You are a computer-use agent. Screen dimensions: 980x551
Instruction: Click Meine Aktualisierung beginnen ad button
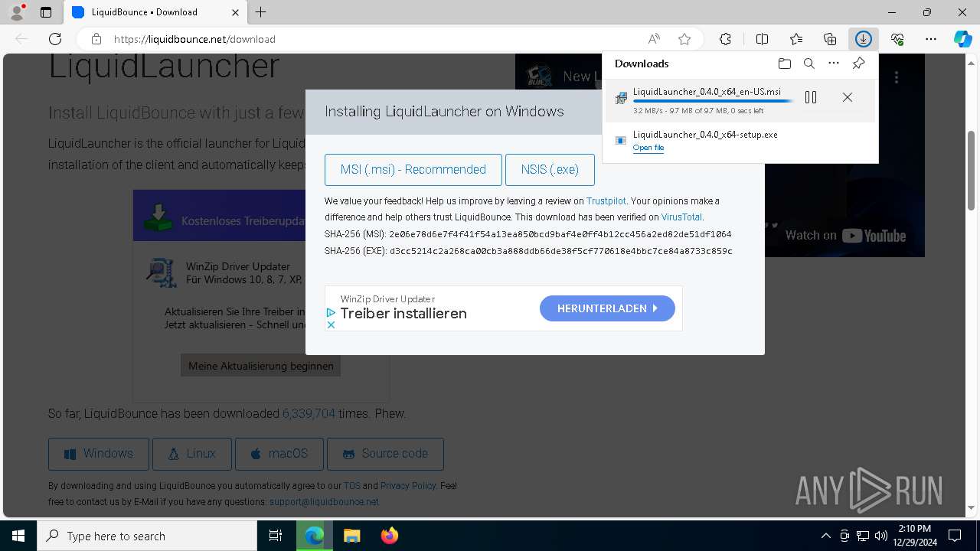[261, 366]
